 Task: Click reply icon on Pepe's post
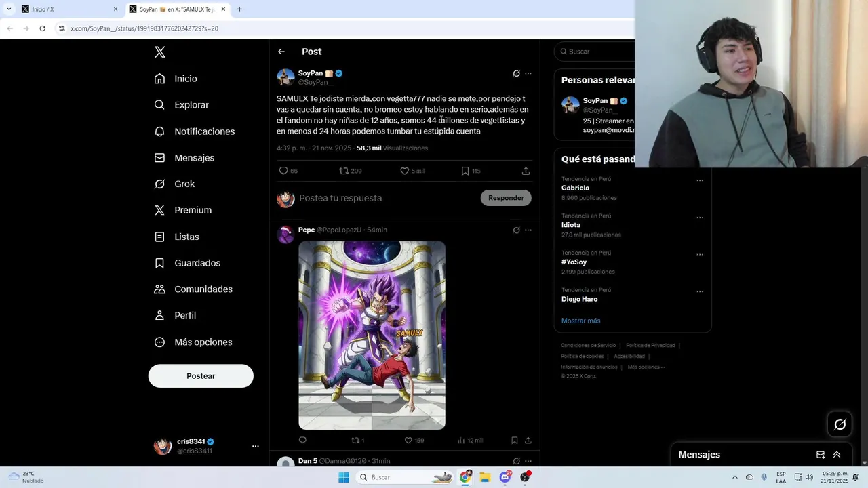tap(302, 440)
